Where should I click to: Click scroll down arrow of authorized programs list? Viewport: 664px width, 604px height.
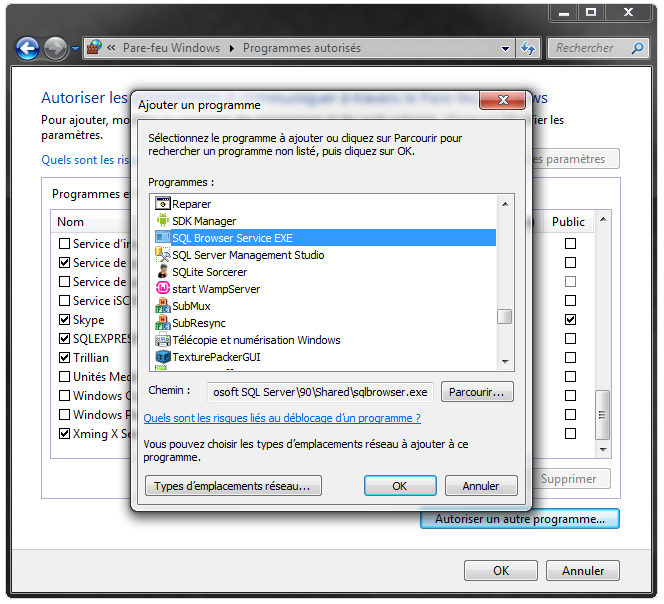[x=603, y=449]
